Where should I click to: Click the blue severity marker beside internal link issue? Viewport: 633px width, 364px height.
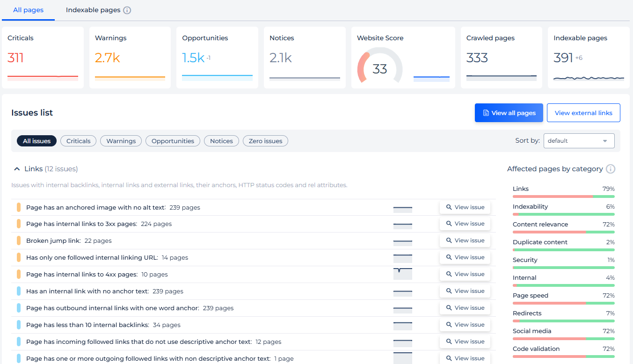click(19, 291)
